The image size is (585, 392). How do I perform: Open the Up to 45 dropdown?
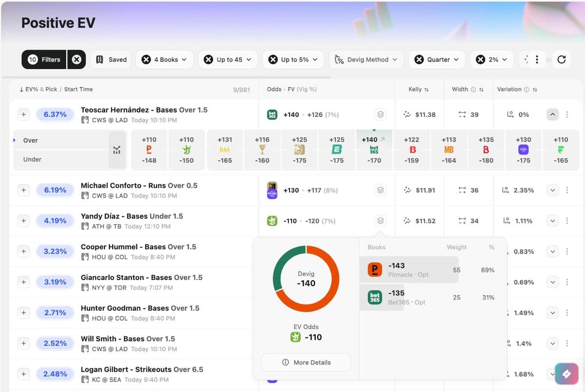228,59
